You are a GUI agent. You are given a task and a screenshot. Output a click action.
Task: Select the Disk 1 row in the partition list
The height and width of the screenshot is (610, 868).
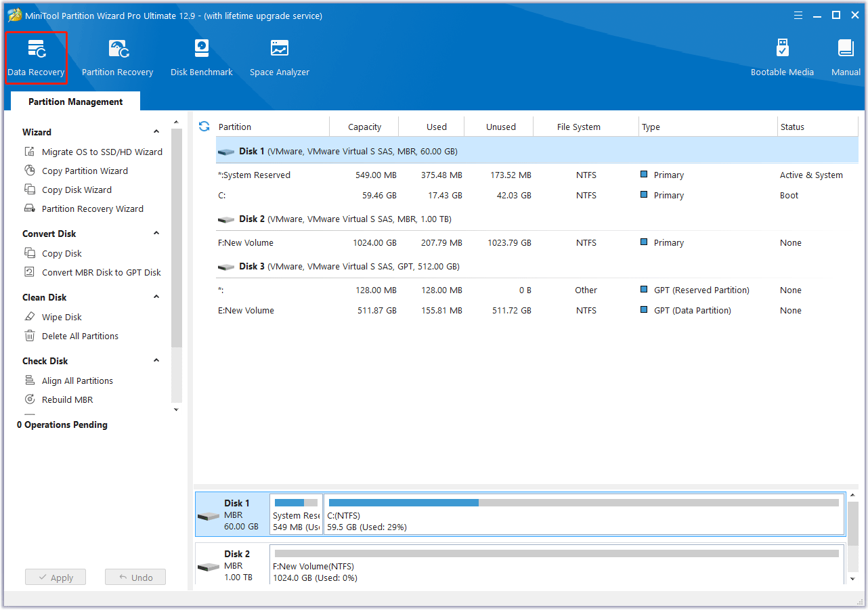tap(537, 151)
